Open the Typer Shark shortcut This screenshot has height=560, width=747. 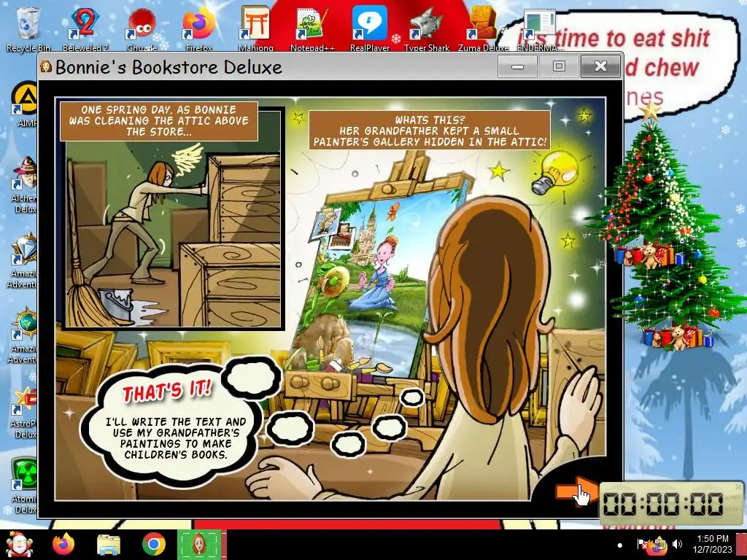point(427,28)
